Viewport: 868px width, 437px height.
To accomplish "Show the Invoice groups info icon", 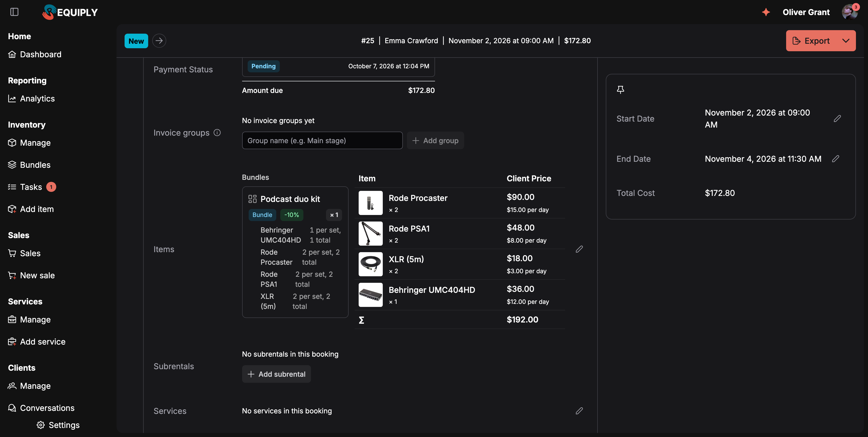I will [x=217, y=132].
